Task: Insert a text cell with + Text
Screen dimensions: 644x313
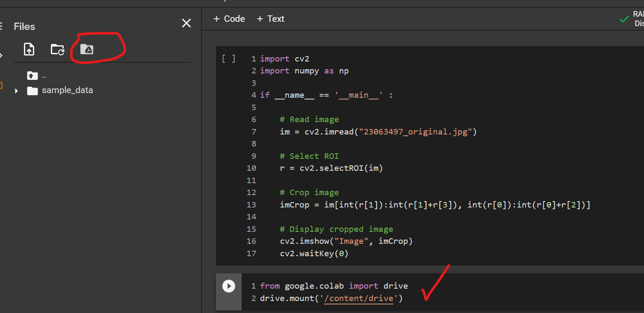Action: coord(270,19)
